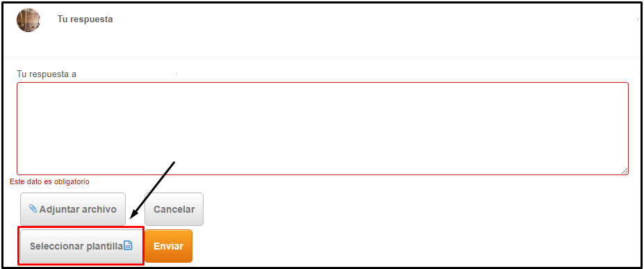Click the bold 'Tu respuesta' heading

85,19
